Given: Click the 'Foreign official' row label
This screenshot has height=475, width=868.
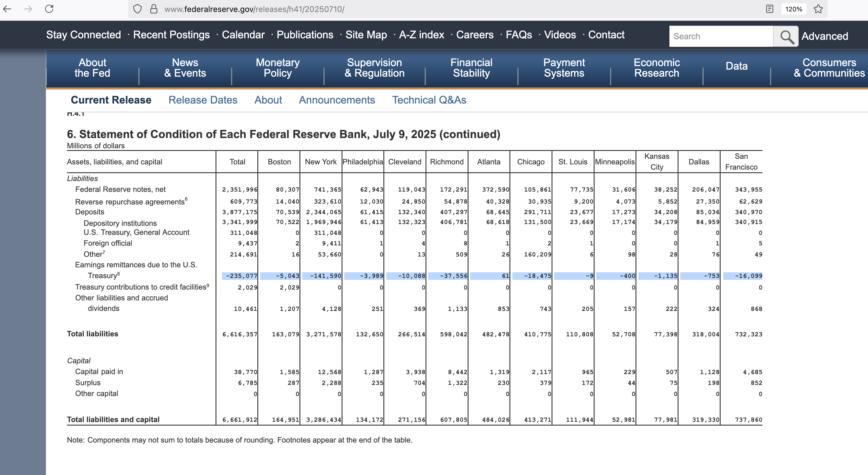Looking at the screenshot, I should point(108,243).
